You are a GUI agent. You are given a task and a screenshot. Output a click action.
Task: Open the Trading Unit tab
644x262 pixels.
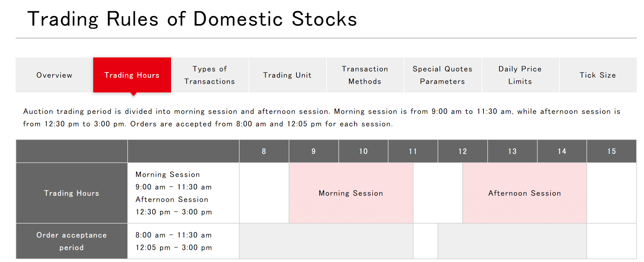tap(287, 75)
